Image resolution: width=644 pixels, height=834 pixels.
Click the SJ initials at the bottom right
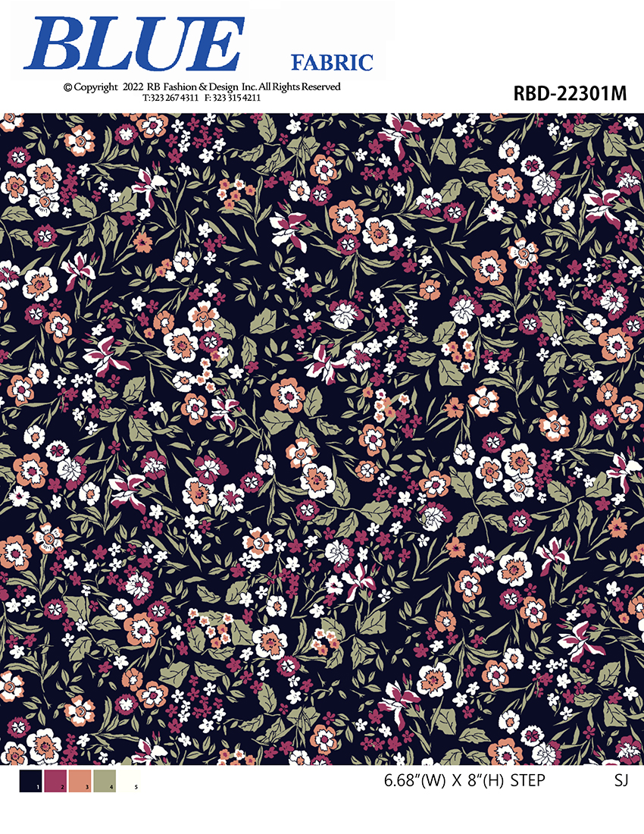click(621, 780)
